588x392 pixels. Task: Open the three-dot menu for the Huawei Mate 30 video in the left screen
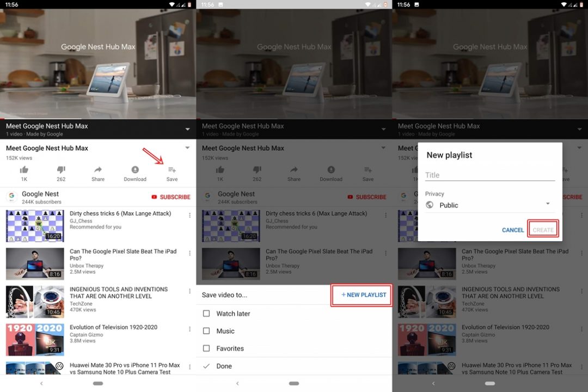[190, 367]
